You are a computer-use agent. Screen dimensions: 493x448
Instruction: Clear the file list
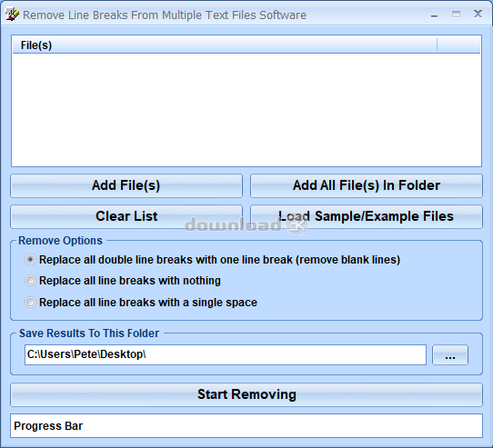pyautogui.click(x=126, y=216)
